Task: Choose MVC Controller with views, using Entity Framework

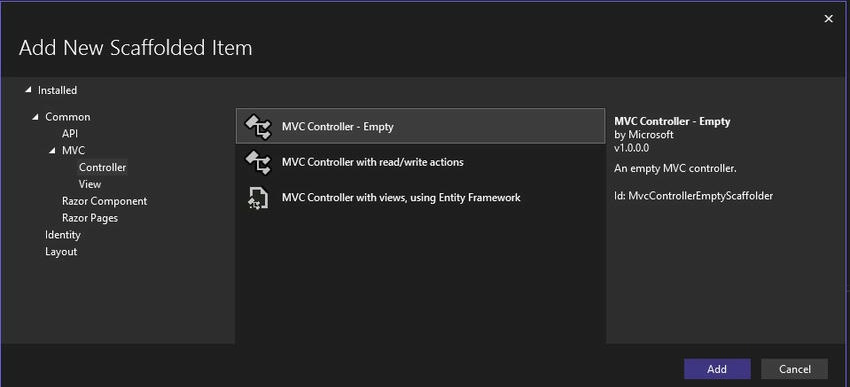Action: tap(421, 198)
